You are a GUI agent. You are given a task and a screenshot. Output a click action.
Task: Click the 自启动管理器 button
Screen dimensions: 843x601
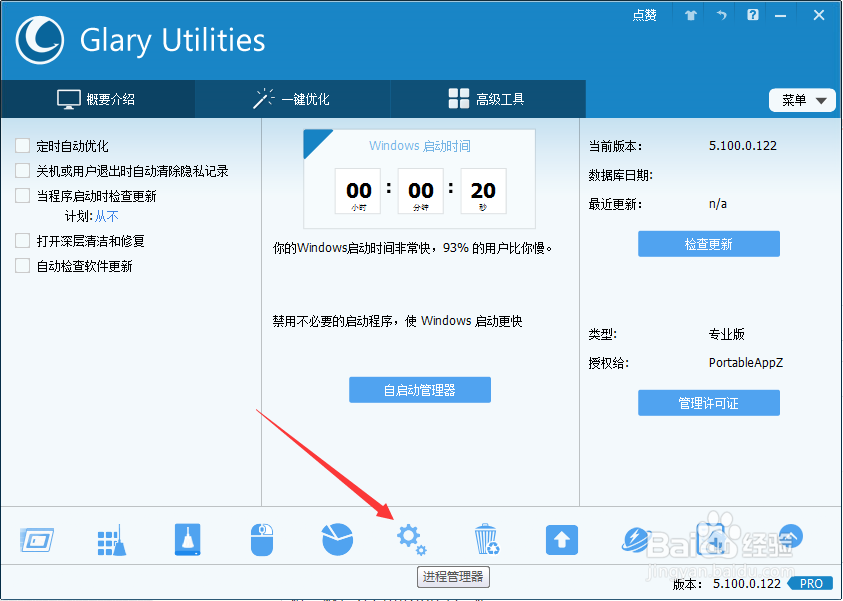[x=420, y=390]
